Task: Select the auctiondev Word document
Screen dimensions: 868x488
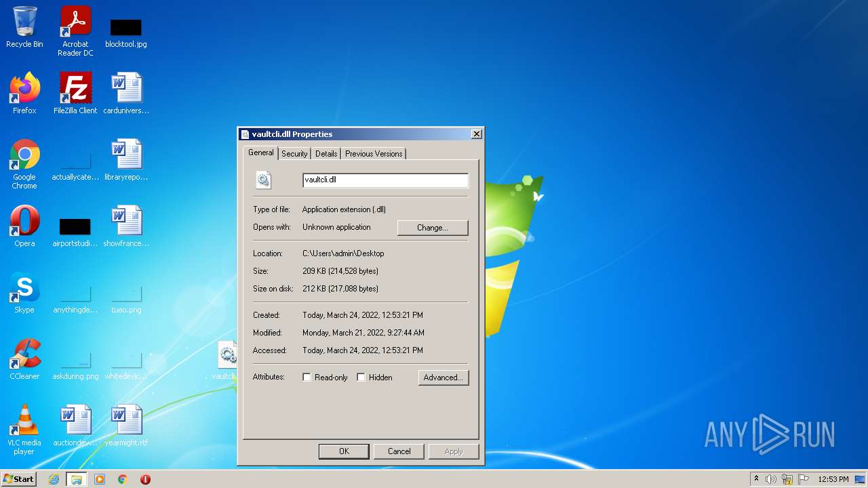Action: point(75,426)
